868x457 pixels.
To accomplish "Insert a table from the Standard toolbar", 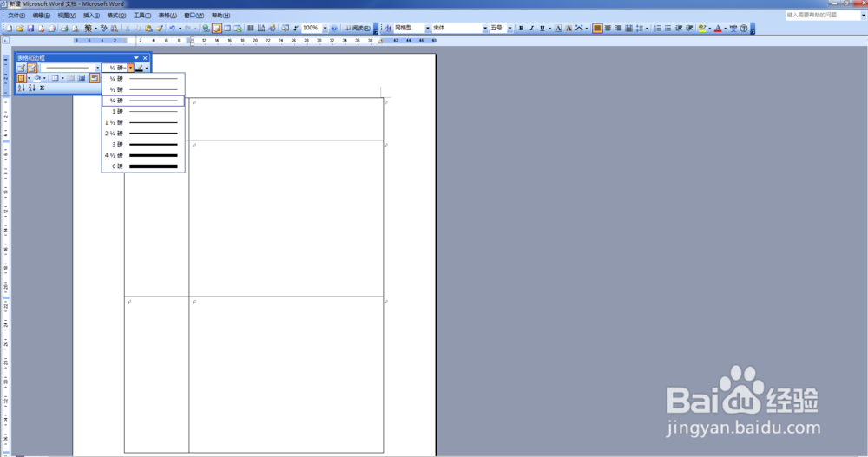I will point(227,28).
